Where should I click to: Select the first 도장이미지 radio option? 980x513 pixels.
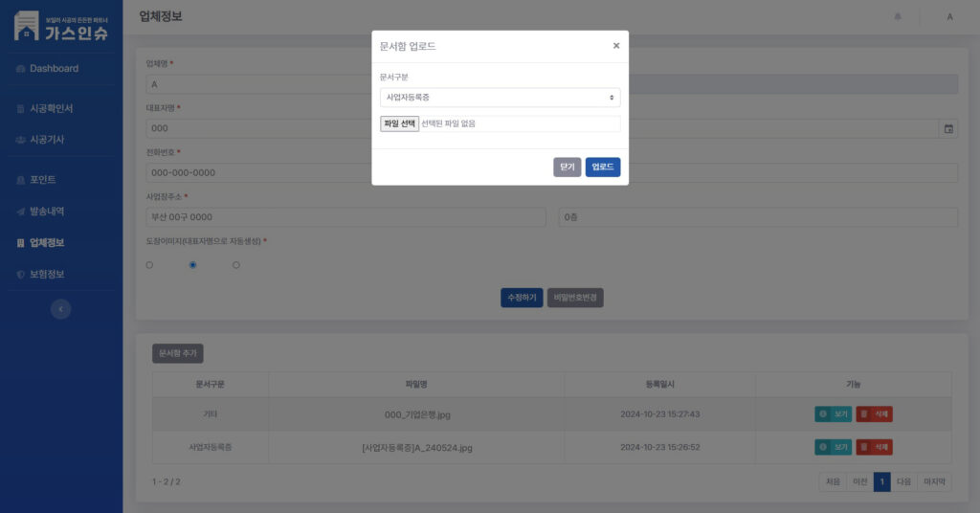click(149, 265)
